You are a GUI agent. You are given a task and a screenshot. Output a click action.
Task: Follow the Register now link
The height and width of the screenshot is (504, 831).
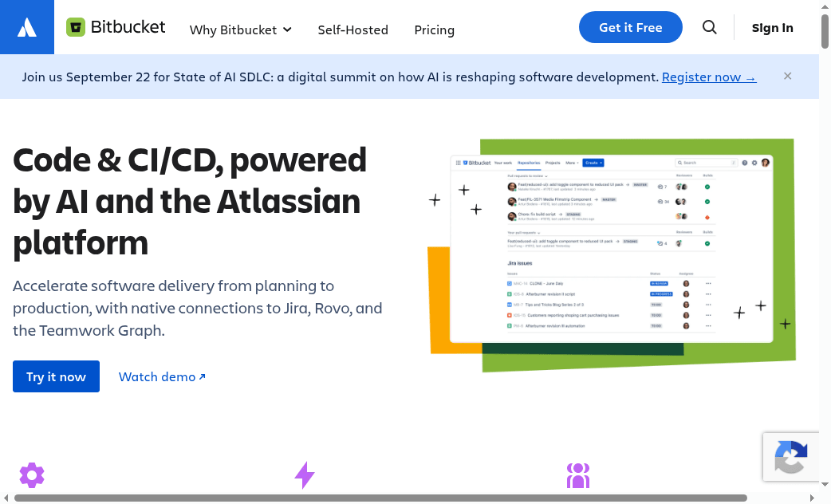coord(709,77)
